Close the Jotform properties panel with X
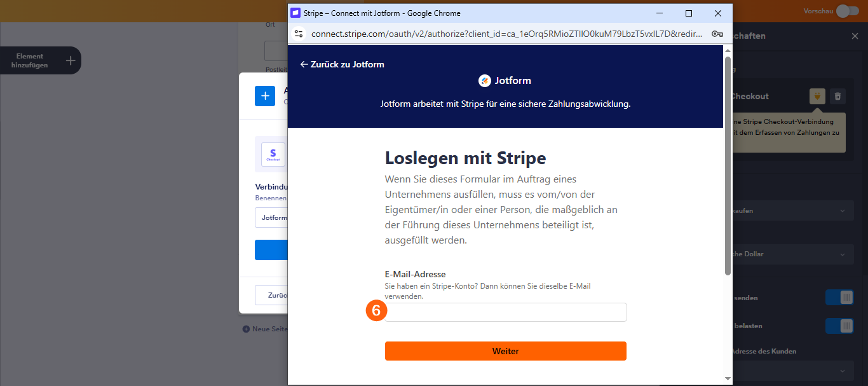This screenshot has height=386, width=868. (x=855, y=36)
